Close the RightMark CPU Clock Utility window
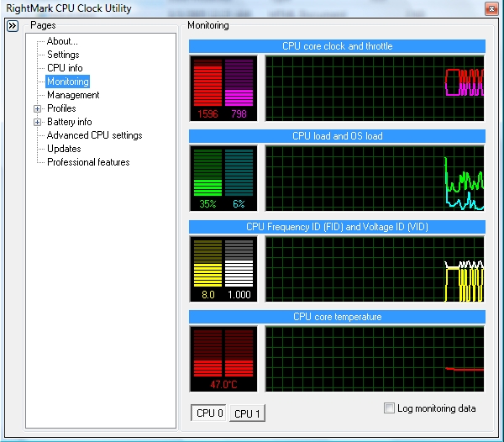Screen dimensions: 504x442 pyautogui.click(x=491, y=9)
